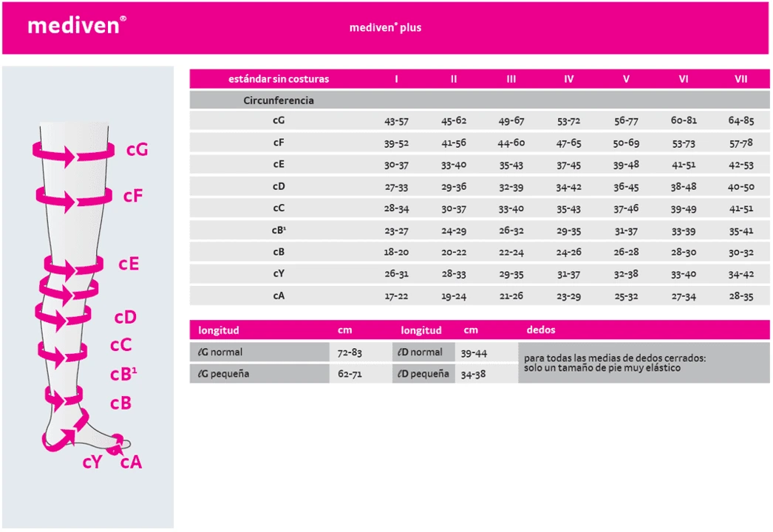Image resolution: width=773 pixels, height=532 pixels.
Task: Click the cD value 40-50
Action: coord(741,187)
